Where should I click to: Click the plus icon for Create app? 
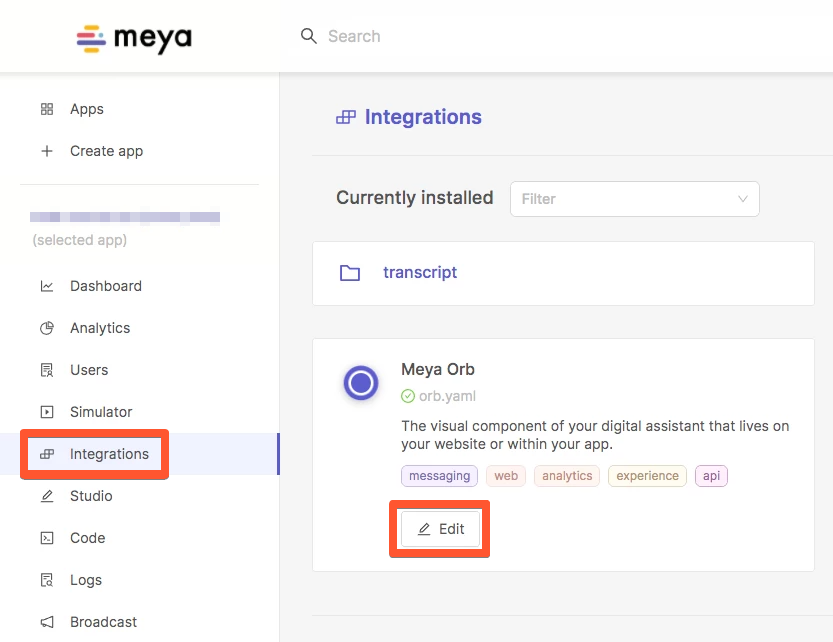[47, 151]
